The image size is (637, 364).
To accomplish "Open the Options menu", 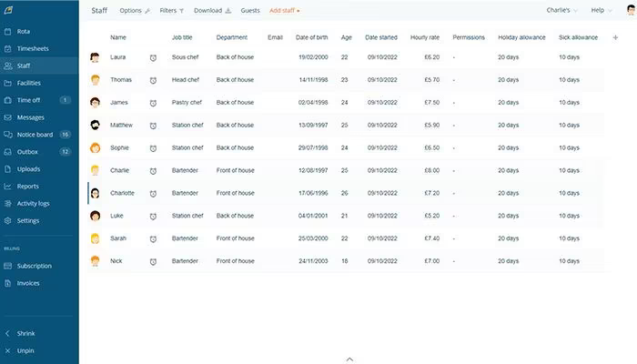I will pos(135,11).
